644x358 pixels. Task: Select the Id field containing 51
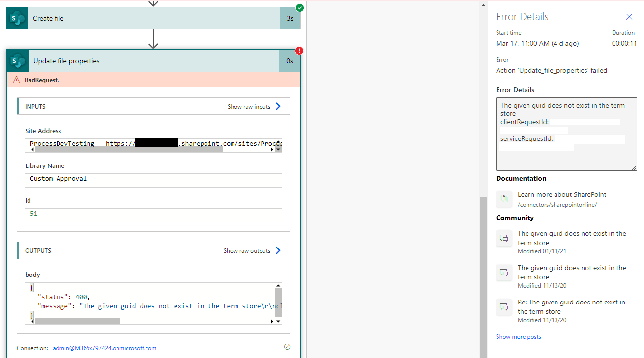pyautogui.click(x=153, y=215)
